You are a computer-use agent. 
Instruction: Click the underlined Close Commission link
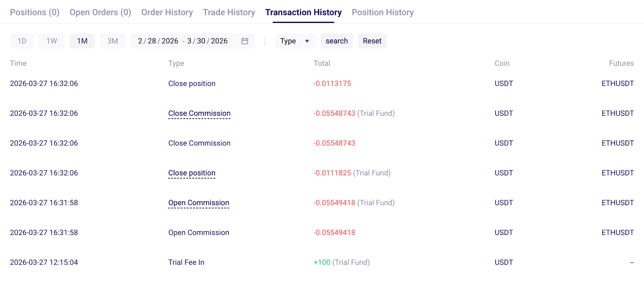tap(199, 114)
